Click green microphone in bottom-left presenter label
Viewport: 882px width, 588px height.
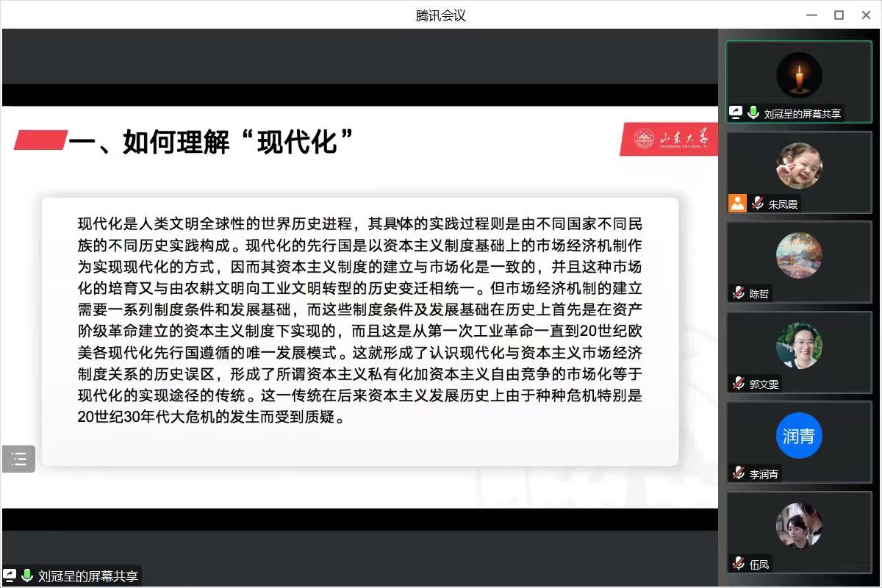pos(27,576)
